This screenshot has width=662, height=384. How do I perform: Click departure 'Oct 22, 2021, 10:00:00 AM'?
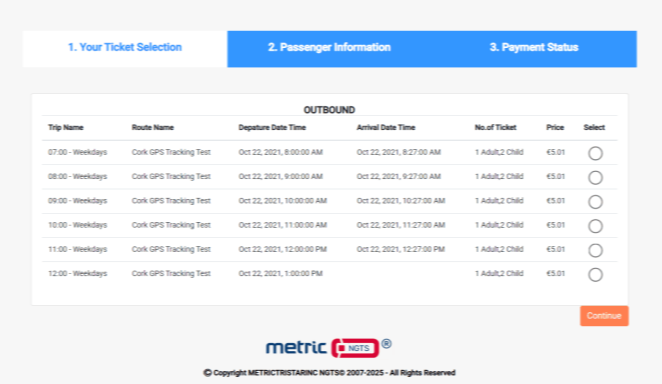tap(282, 201)
